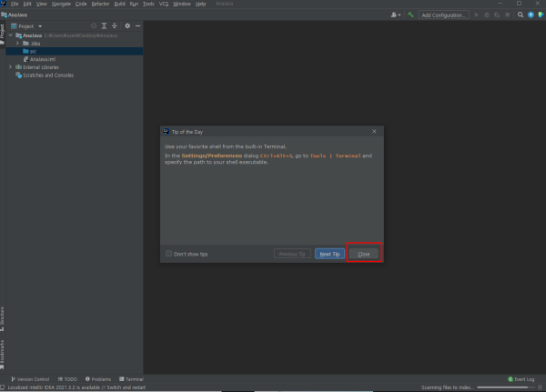Click the .idea folder row
Image resolution: width=546 pixels, height=392 pixels.
(x=75, y=43)
